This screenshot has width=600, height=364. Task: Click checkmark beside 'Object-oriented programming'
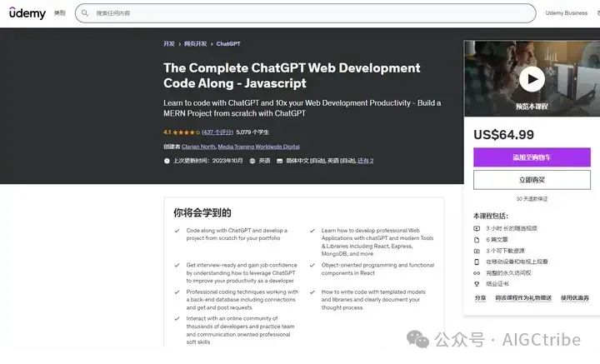(x=312, y=265)
